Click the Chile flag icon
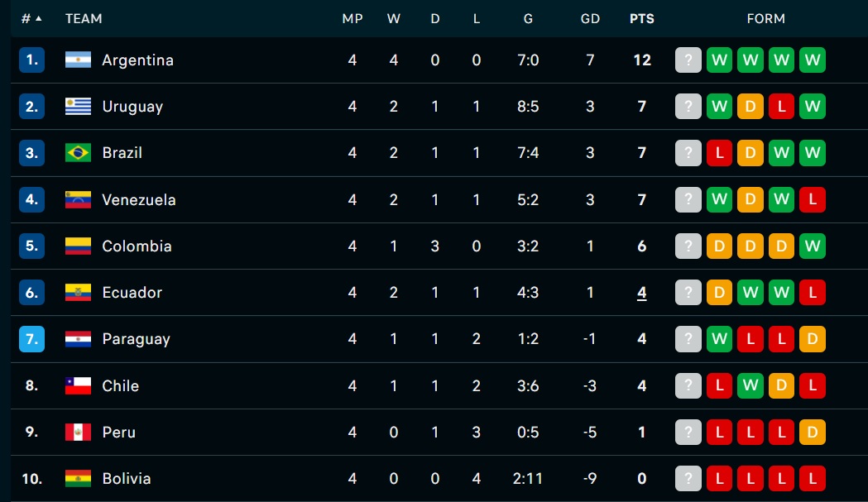Image resolution: width=868 pixels, height=502 pixels. pos(78,385)
